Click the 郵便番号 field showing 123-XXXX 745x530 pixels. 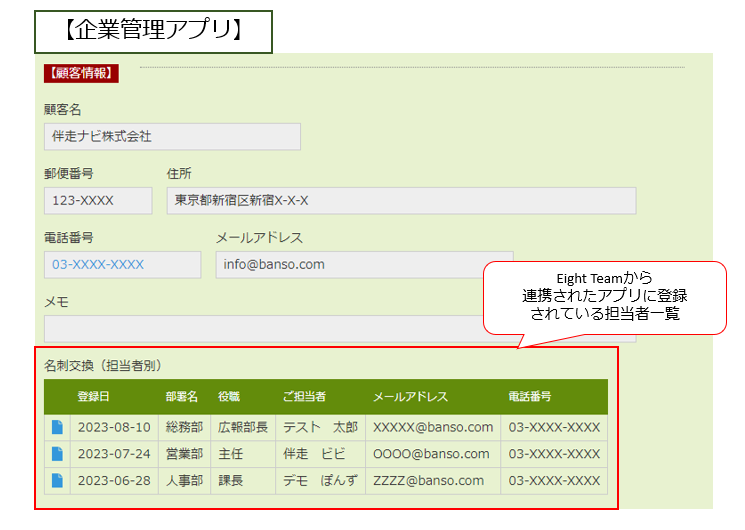tap(98, 201)
